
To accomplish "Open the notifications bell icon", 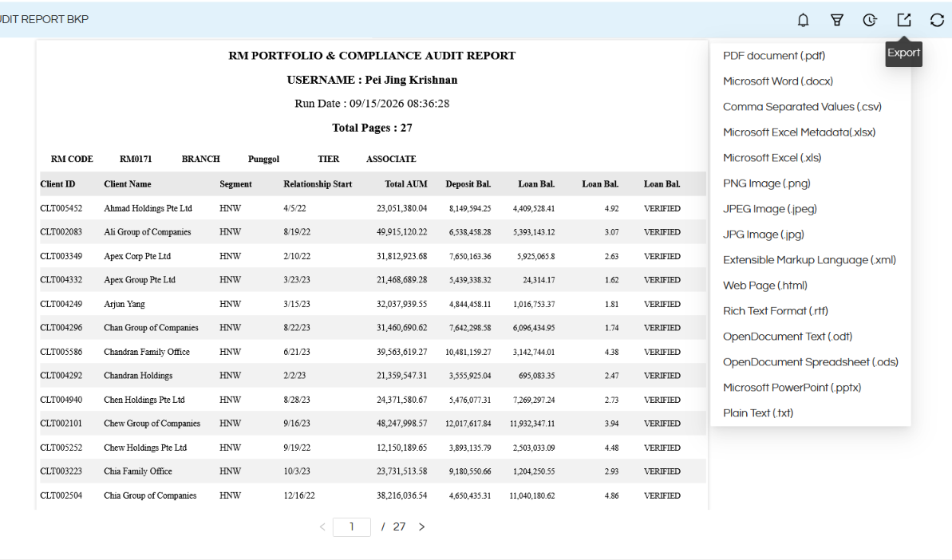I will click(x=803, y=20).
